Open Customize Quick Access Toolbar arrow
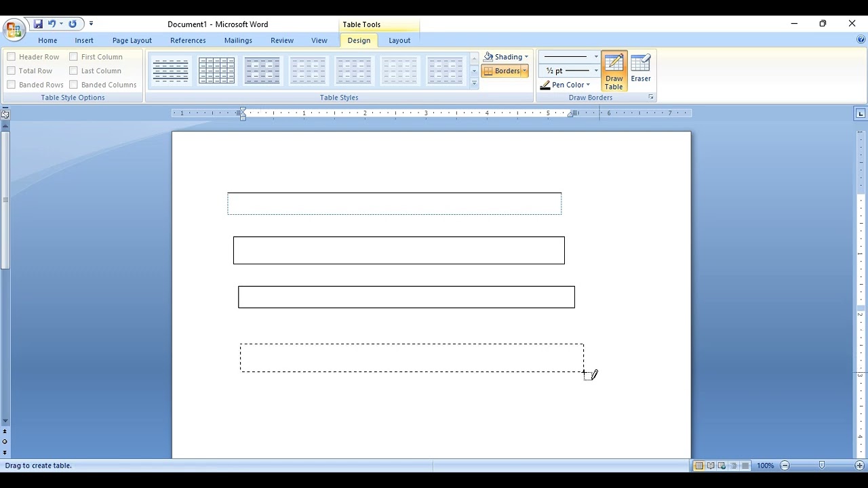Screen dimensions: 868x488 click(x=91, y=24)
